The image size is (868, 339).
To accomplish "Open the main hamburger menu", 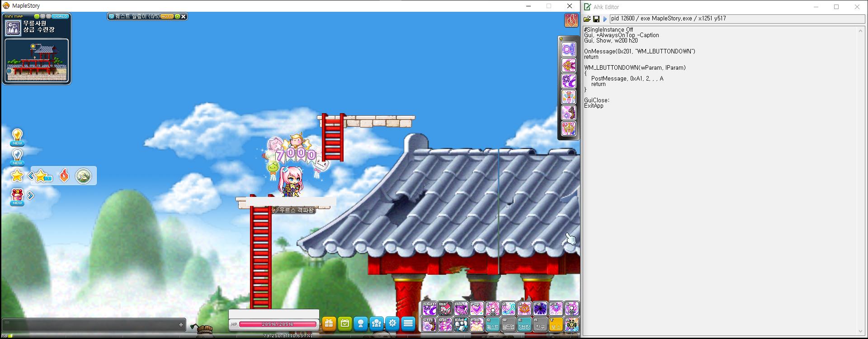I will coord(408,324).
